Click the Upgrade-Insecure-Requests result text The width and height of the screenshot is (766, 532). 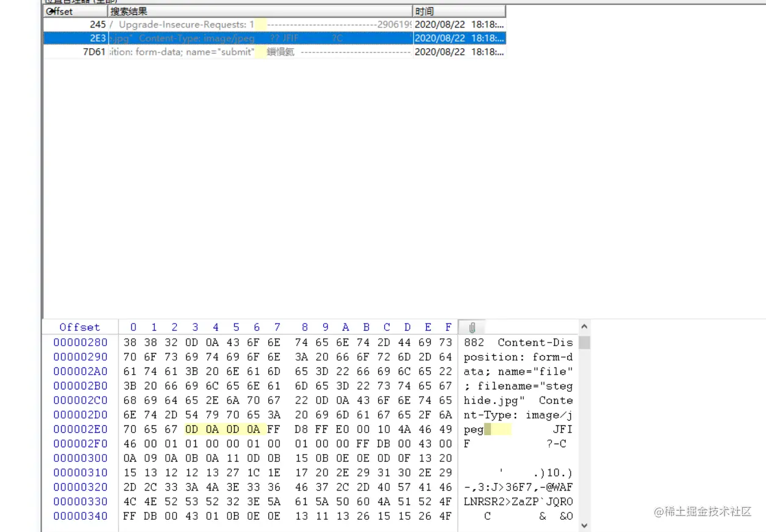[186, 24]
